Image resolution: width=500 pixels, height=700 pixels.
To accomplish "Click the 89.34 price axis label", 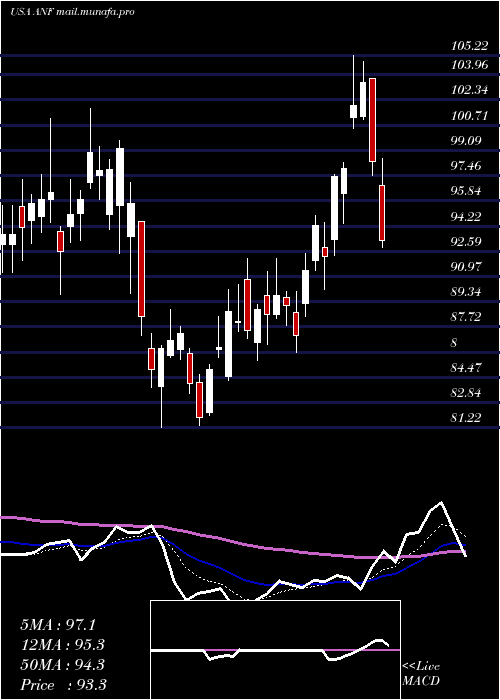I will pos(466,292).
